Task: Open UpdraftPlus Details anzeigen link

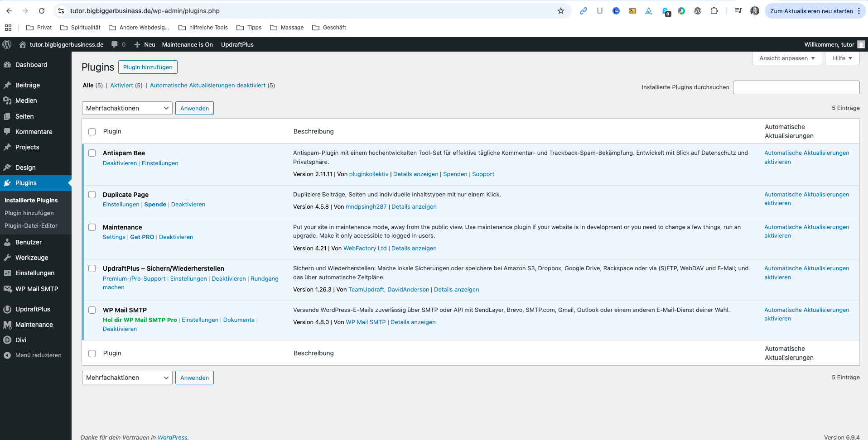Action: pos(457,290)
